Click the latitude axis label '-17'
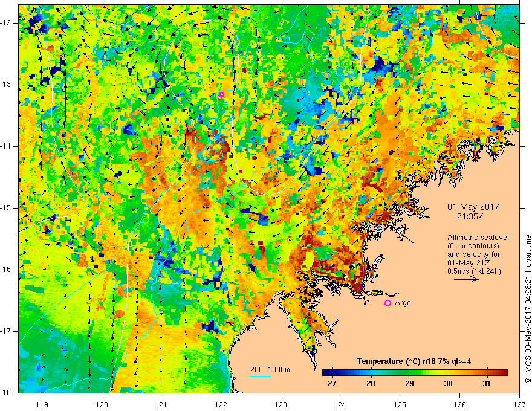Screen dimensions: 532x411 point(6,331)
